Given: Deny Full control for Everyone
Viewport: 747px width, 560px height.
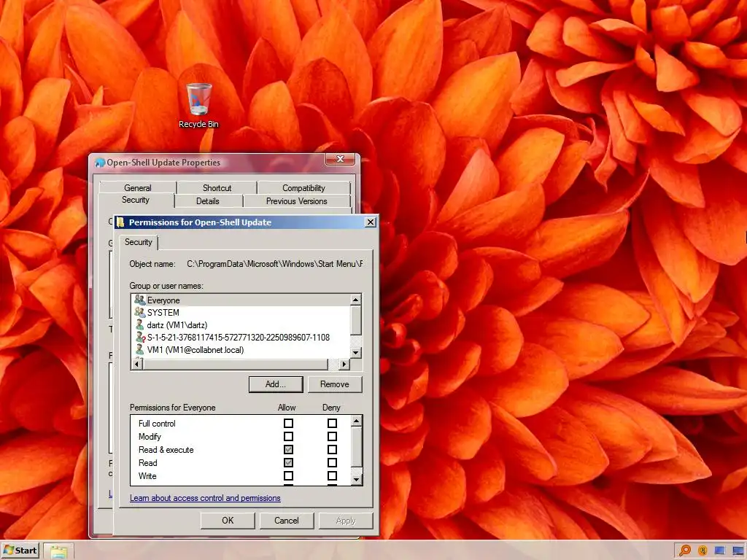Looking at the screenshot, I should click(x=332, y=423).
